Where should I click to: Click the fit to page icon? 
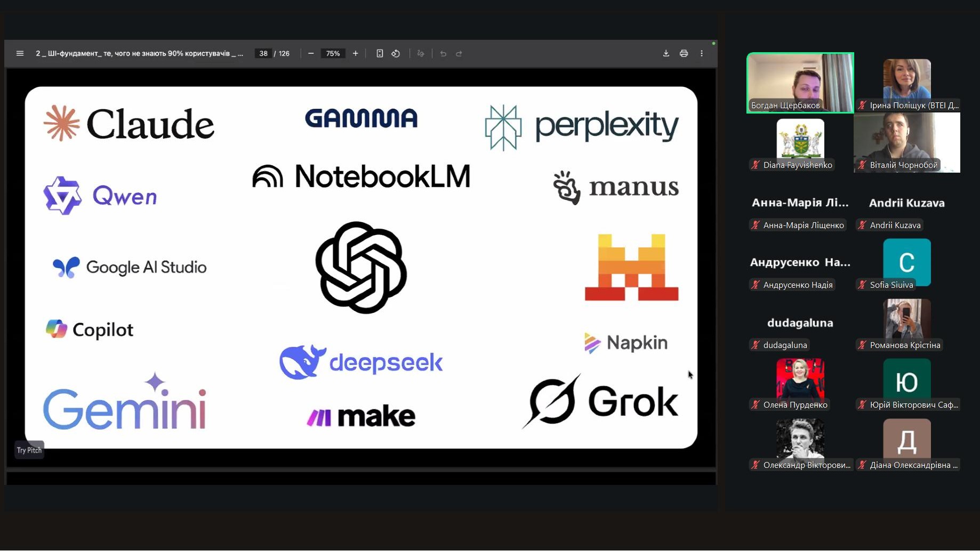[x=380, y=53]
